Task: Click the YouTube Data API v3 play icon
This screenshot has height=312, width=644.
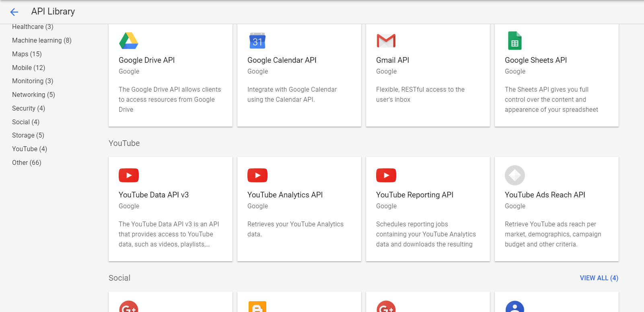Action: [x=129, y=175]
